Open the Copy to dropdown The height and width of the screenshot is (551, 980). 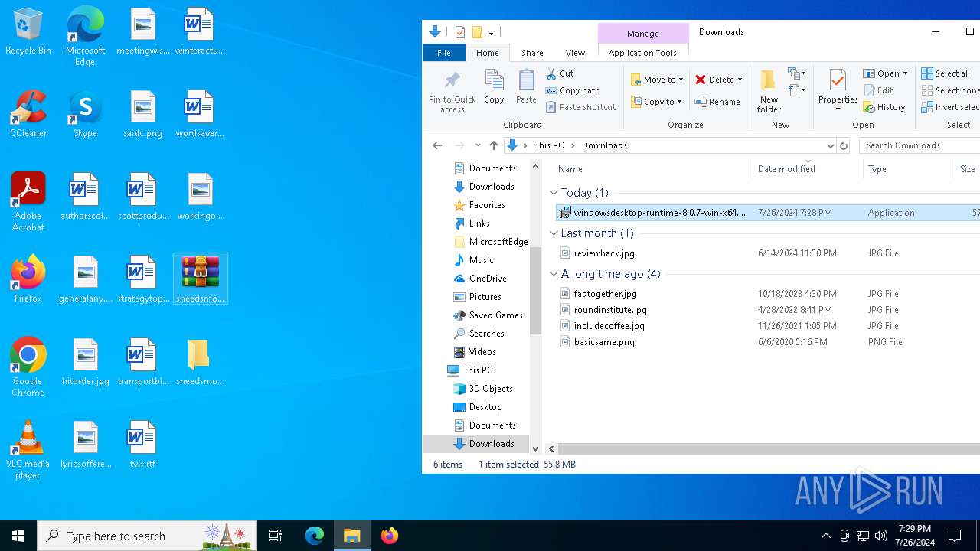[x=657, y=102]
